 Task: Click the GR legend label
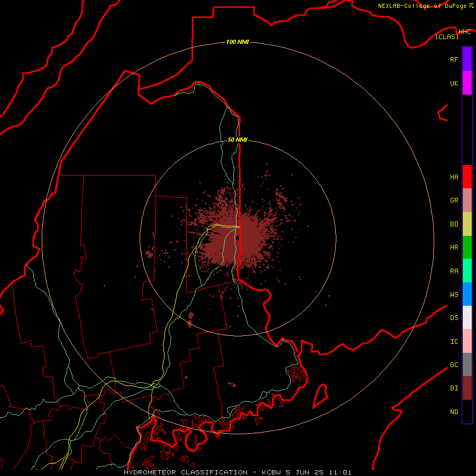click(454, 200)
